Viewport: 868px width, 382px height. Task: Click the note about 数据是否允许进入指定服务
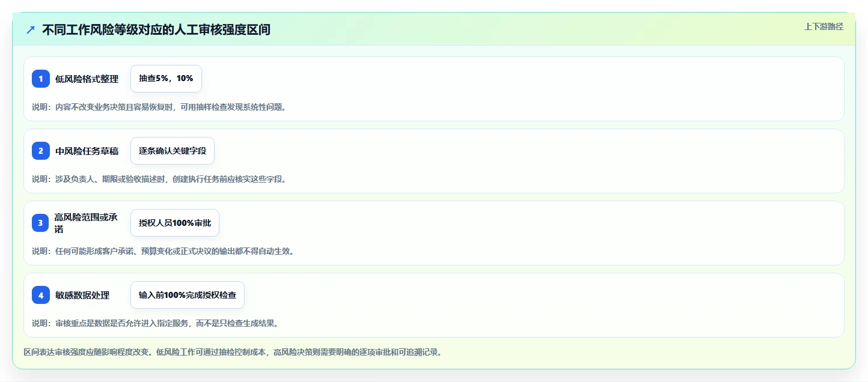coord(155,323)
